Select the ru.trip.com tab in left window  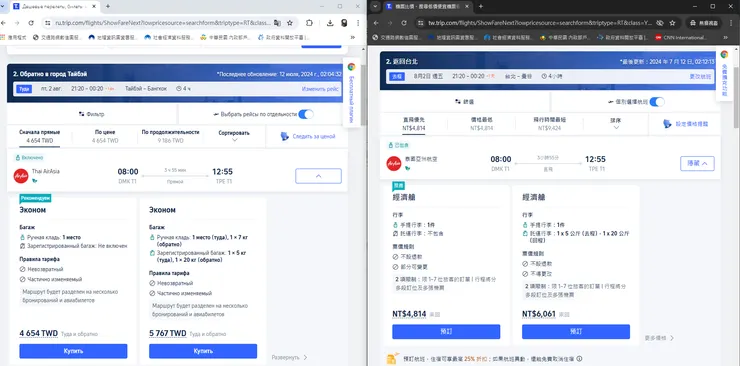coord(55,6)
